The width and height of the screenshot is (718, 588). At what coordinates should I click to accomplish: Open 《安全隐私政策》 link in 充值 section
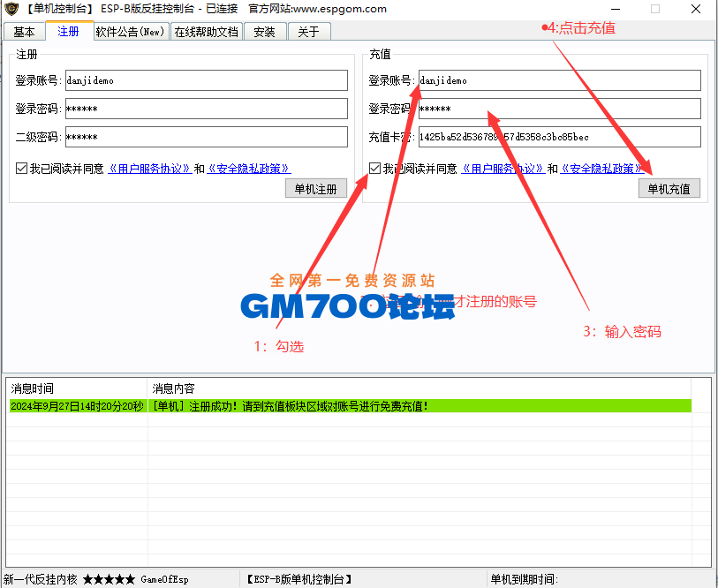pyautogui.click(x=601, y=169)
